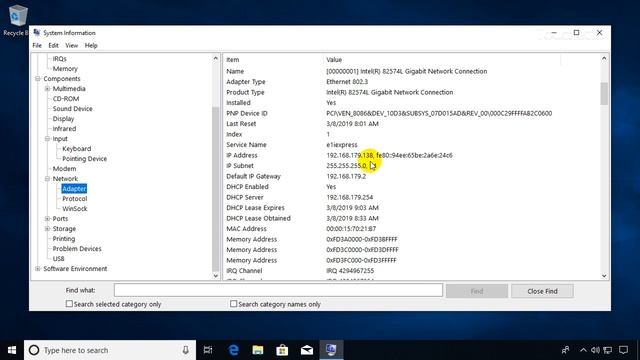Click the volume speaker tray icon
Screen dimensions: 640x360
[595, 350]
